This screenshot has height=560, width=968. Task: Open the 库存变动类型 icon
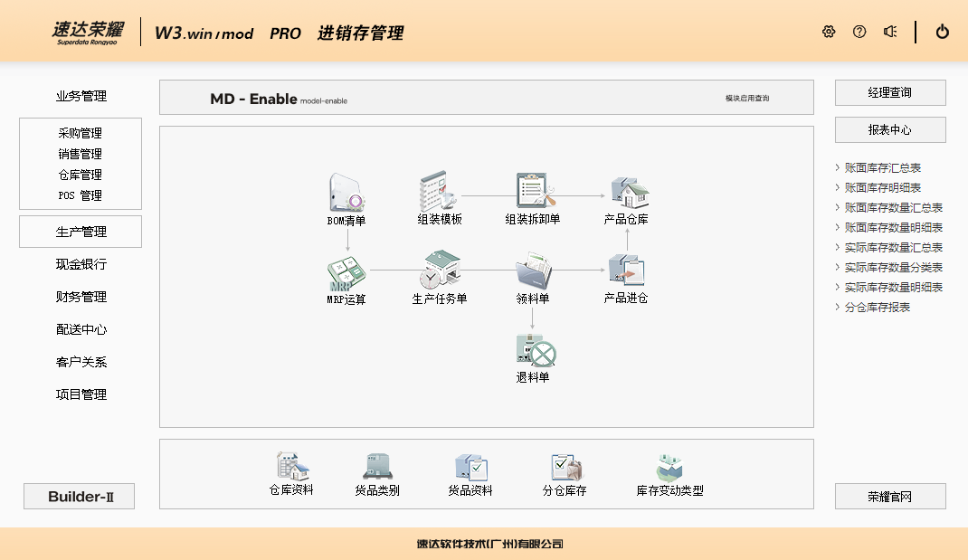point(669,467)
